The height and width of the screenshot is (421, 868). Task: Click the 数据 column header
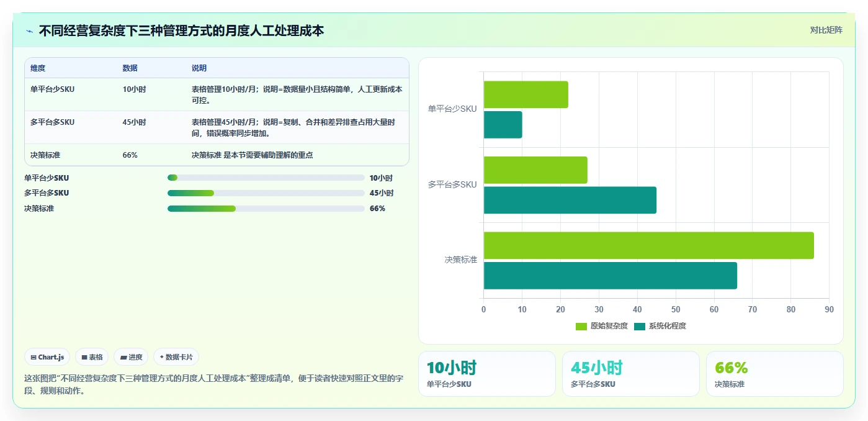click(130, 68)
